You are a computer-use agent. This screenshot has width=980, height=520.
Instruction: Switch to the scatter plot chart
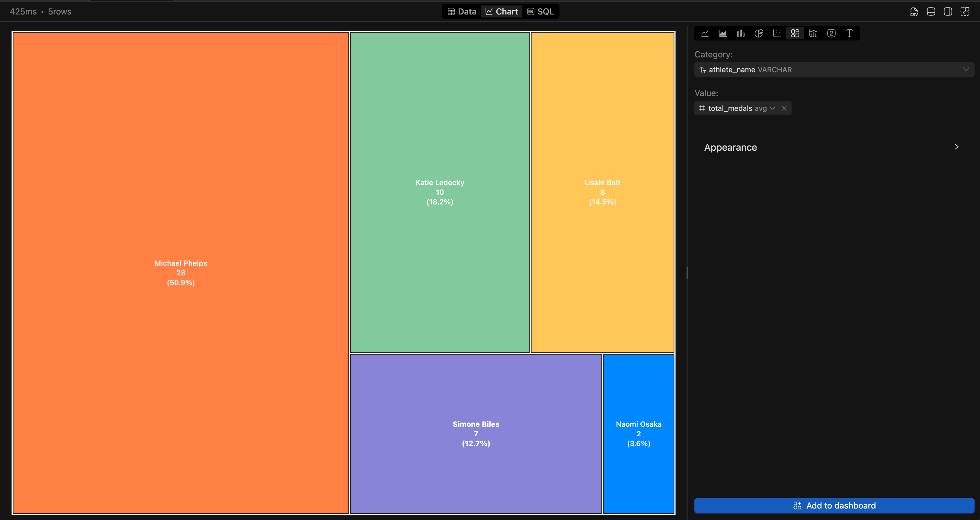pyautogui.click(x=777, y=33)
